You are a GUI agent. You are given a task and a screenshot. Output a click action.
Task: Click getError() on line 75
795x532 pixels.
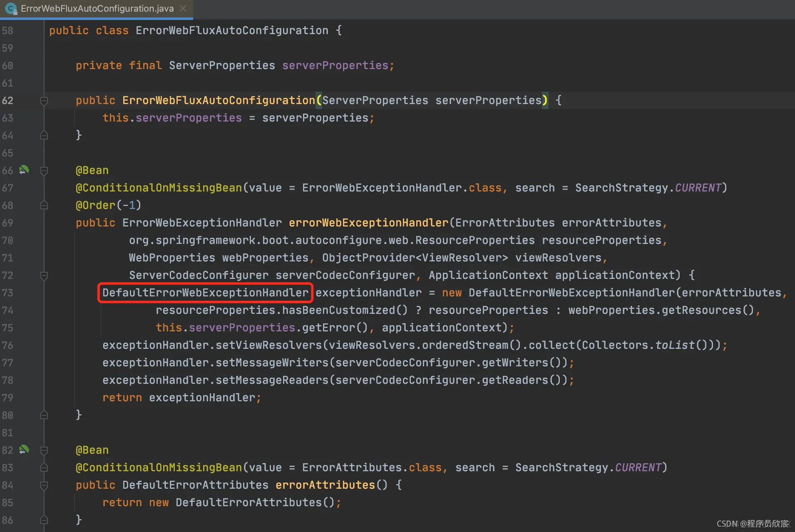pos(335,328)
